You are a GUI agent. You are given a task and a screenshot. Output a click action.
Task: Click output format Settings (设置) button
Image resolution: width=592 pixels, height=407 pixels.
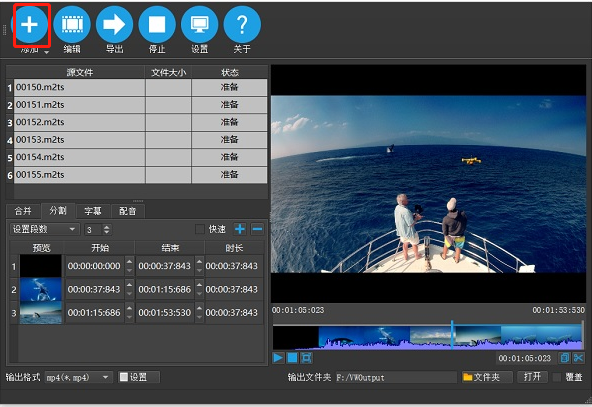(139, 377)
